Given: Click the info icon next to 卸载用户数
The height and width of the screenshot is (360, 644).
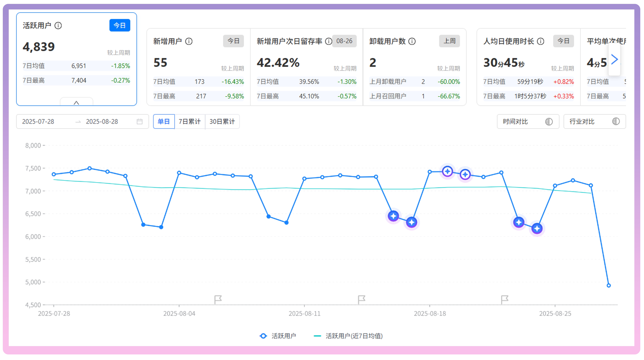Looking at the screenshot, I should [412, 41].
